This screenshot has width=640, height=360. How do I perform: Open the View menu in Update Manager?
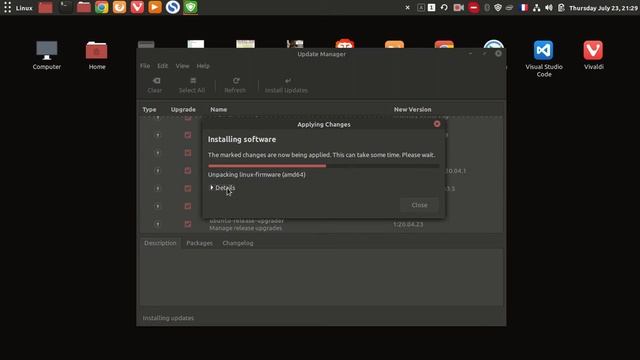pos(182,66)
